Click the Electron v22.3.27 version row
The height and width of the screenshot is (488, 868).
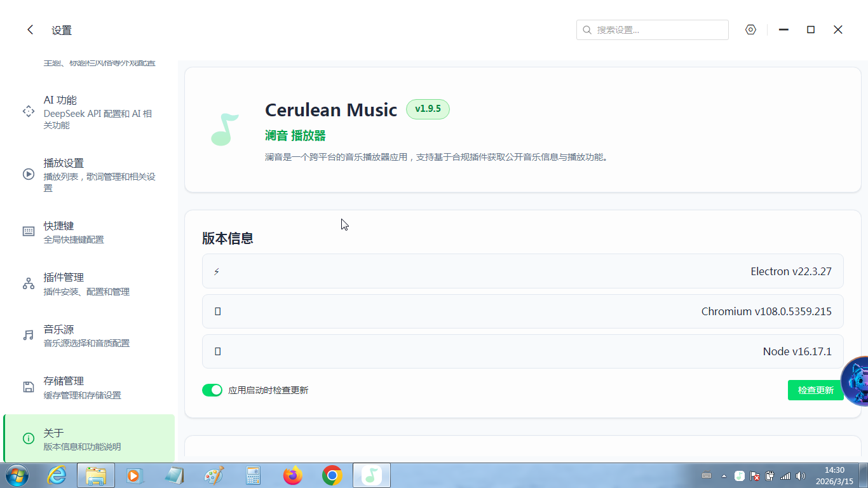[x=522, y=271]
